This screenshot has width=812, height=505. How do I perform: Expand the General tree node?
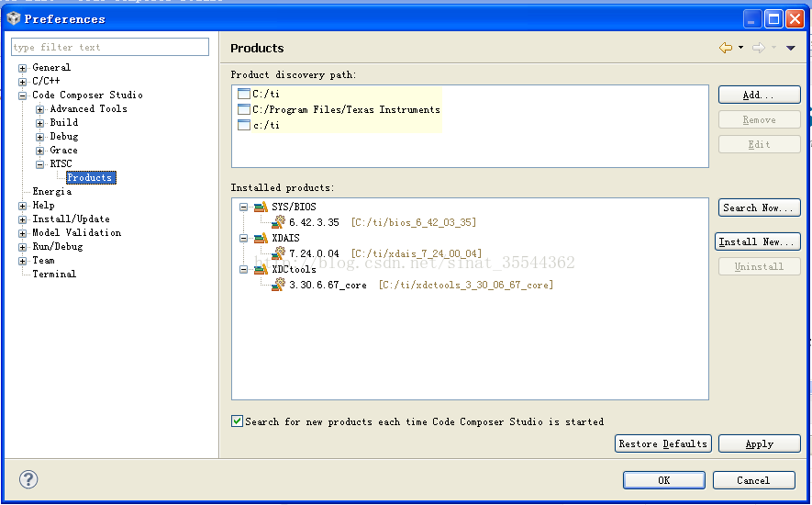22,68
